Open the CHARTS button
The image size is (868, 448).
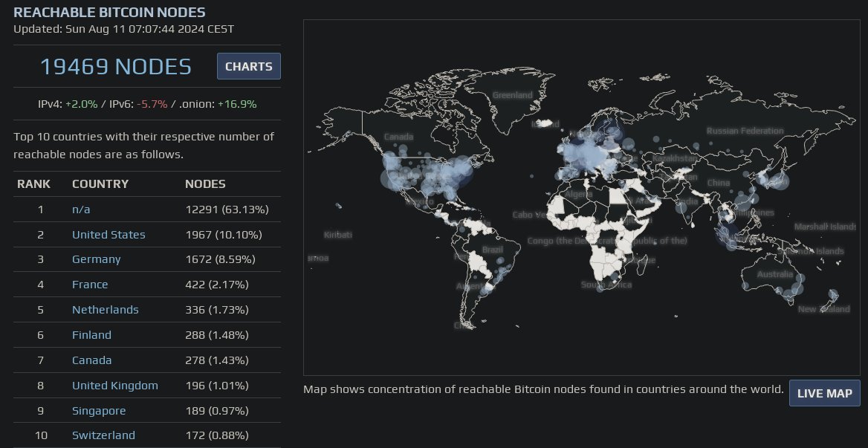click(248, 66)
